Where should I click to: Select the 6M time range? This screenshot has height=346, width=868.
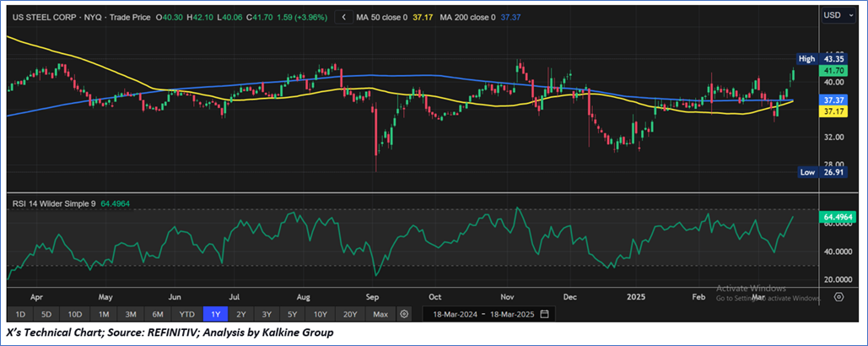pyautogui.click(x=158, y=314)
